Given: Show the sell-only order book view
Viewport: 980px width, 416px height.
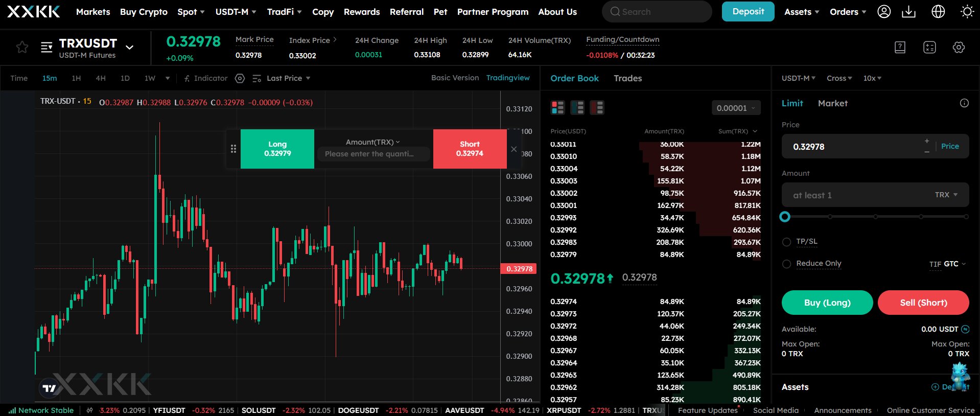Looking at the screenshot, I should click(x=597, y=108).
